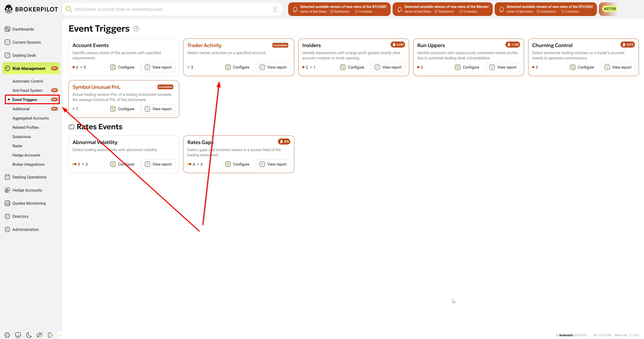Click the Churning Control 3,012 alerts badge
Screen dimensions: 644x339
(628, 45)
